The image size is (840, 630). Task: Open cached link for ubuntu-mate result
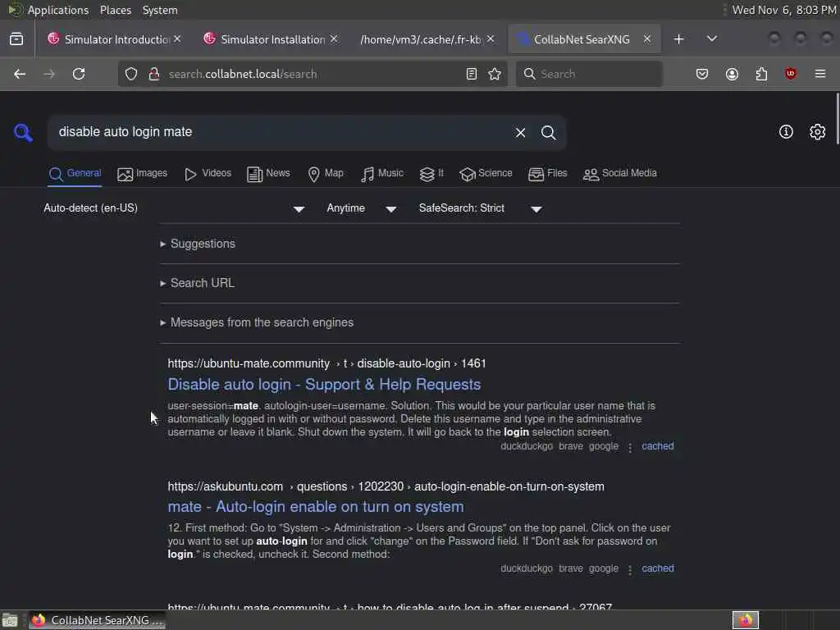click(657, 446)
